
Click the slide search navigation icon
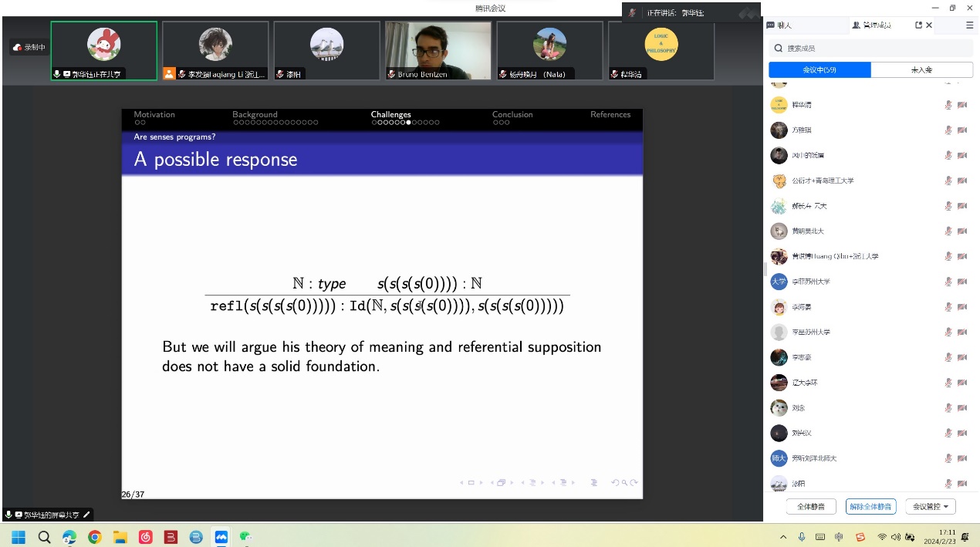[x=624, y=483]
